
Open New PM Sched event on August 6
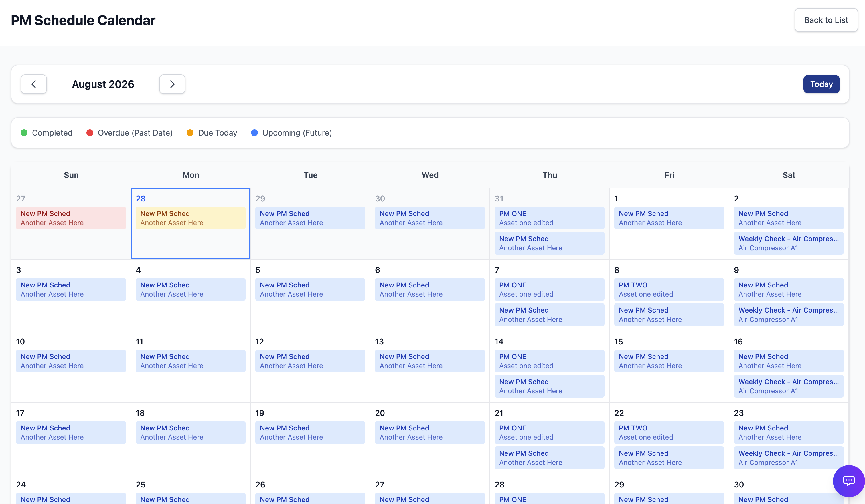[430, 289]
